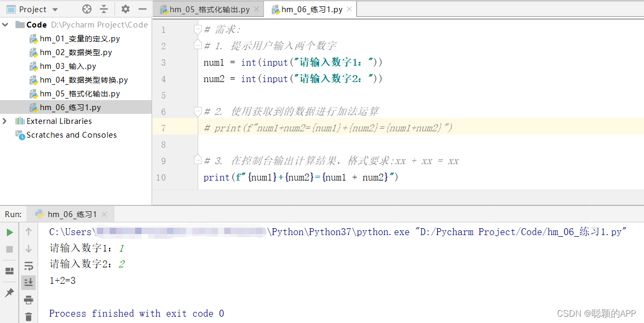Click Python file icon of hm_03_输入.py

click(34, 66)
